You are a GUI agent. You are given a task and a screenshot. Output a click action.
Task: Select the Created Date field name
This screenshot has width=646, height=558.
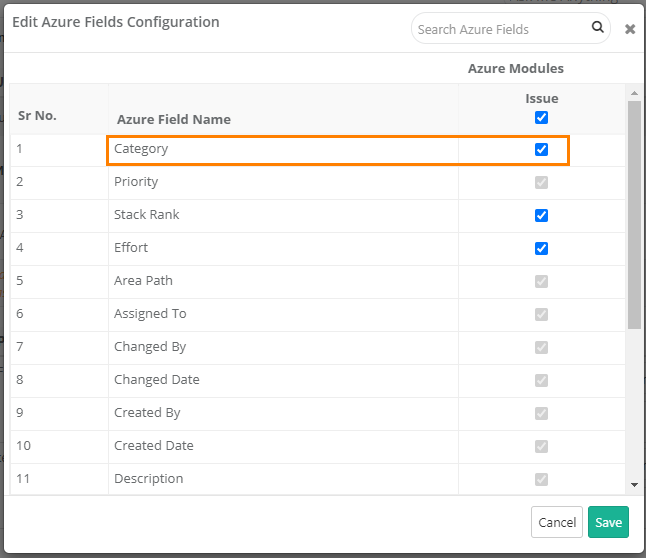pyautogui.click(x=154, y=445)
